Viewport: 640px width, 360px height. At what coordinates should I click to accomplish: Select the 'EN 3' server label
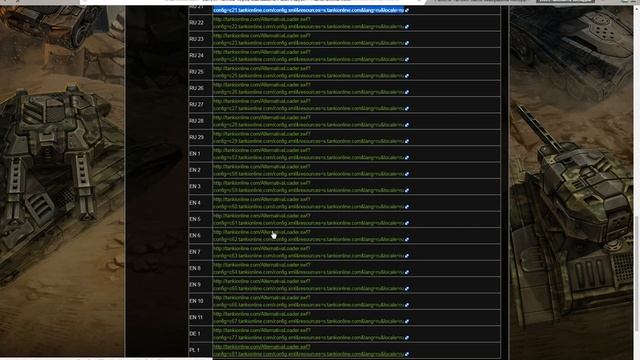195,186
